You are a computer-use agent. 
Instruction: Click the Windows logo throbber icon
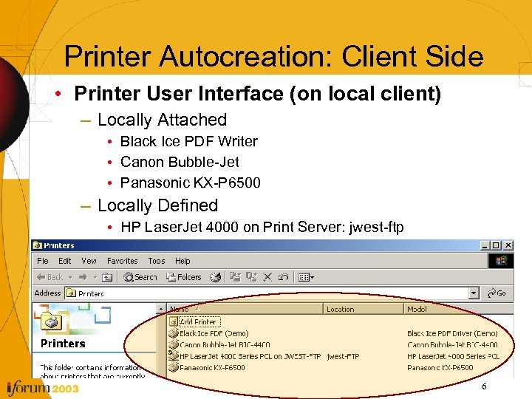(500, 261)
